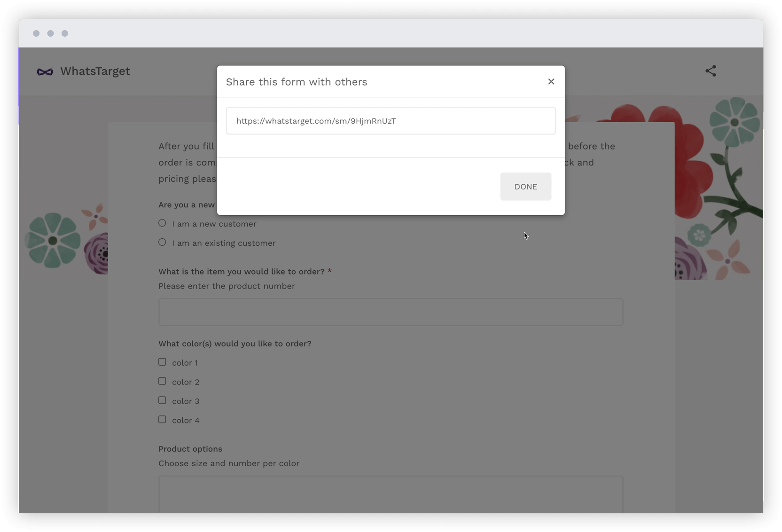Image resolution: width=782 pixels, height=532 pixels.
Task: Open the share icon at top right
Action: [711, 71]
